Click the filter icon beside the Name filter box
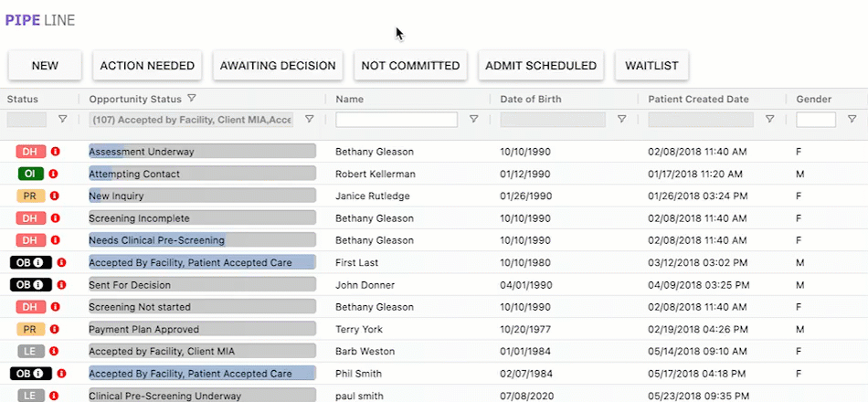868x402 pixels. 473,119
